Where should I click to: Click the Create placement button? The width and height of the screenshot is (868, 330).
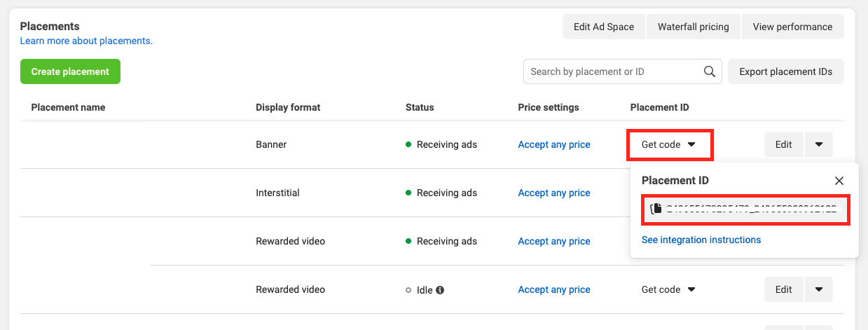[x=70, y=71]
